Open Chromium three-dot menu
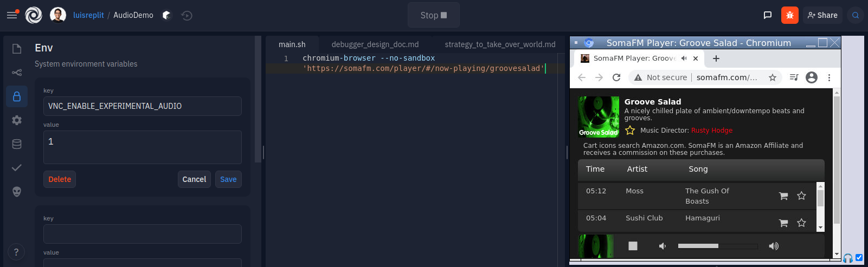This screenshot has width=868, height=267. coord(829,77)
